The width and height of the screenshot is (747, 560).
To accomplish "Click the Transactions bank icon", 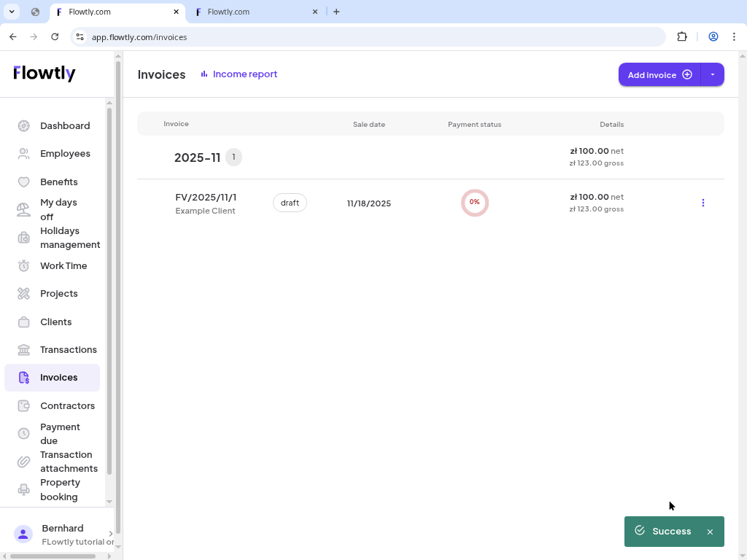I will [23, 349].
